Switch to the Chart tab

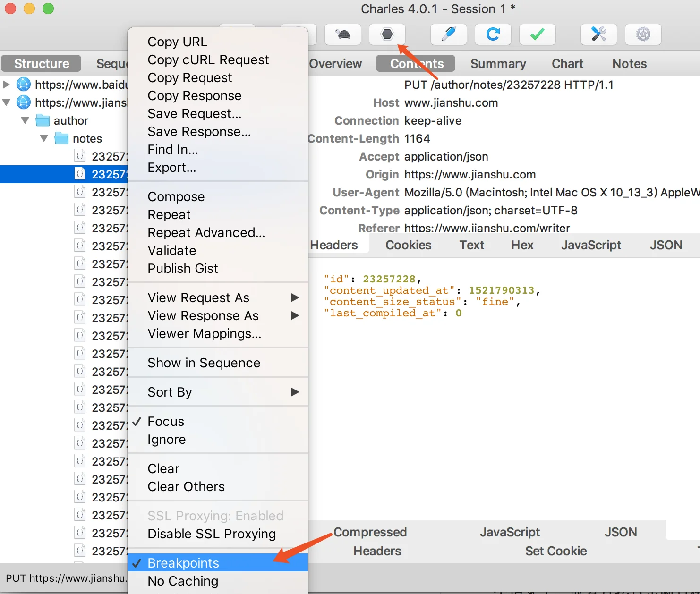(x=567, y=64)
